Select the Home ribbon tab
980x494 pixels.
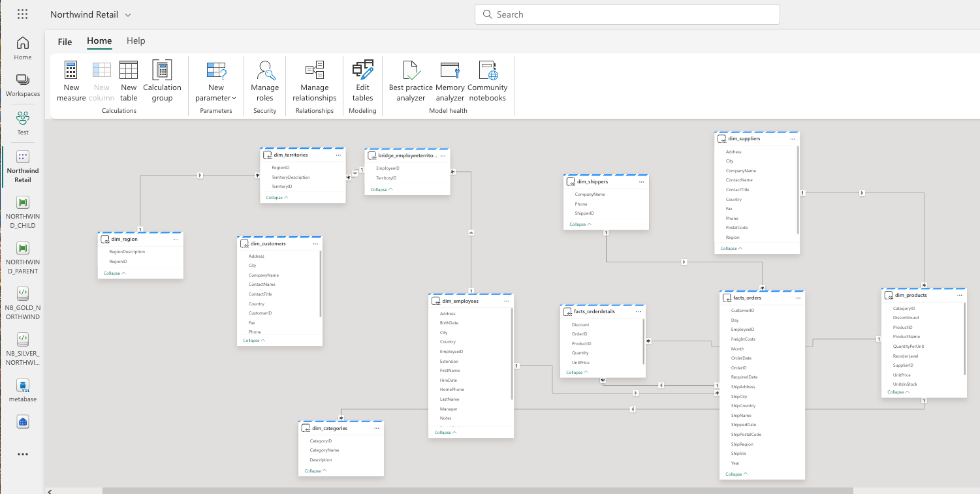pyautogui.click(x=99, y=41)
